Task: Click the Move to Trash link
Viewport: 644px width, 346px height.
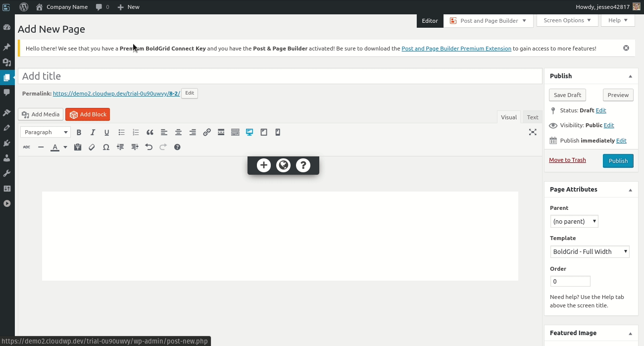Action: (567, 160)
